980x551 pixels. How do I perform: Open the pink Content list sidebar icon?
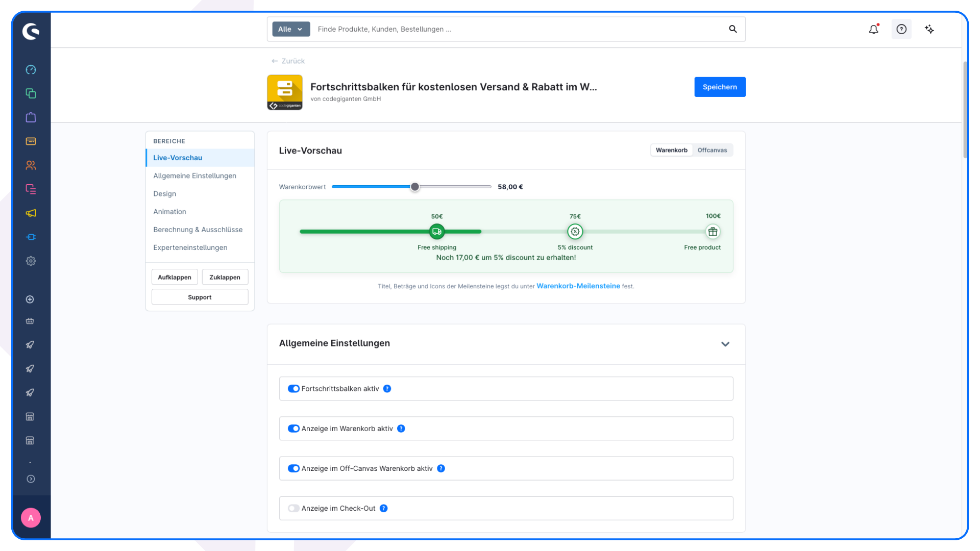[x=31, y=189]
